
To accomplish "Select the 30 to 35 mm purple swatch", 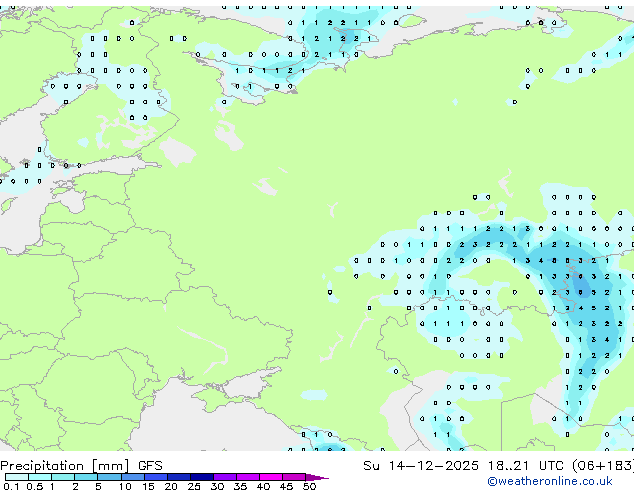I will 225,477.
